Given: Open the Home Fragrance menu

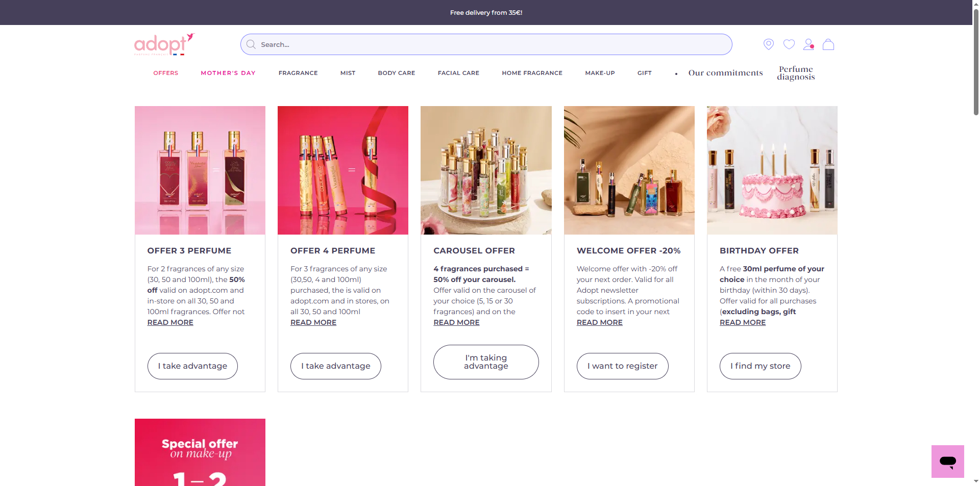Looking at the screenshot, I should tap(532, 73).
